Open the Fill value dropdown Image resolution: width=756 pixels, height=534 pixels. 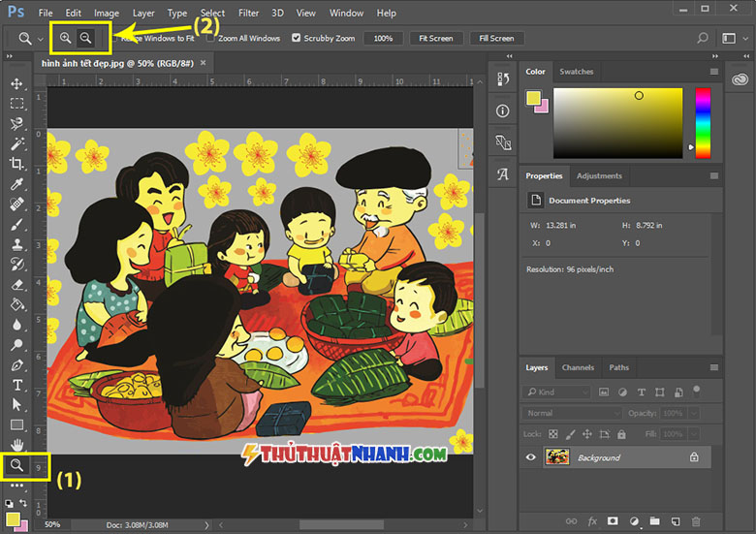click(x=694, y=434)
